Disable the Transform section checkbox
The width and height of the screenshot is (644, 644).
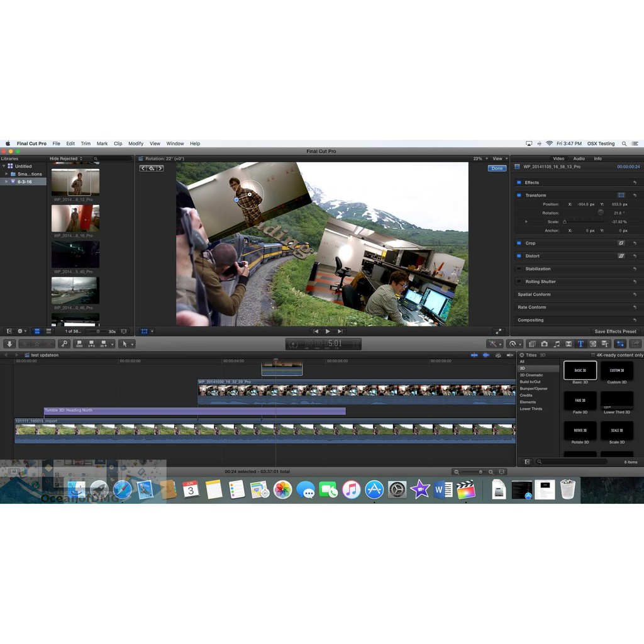tap(519, 195)
